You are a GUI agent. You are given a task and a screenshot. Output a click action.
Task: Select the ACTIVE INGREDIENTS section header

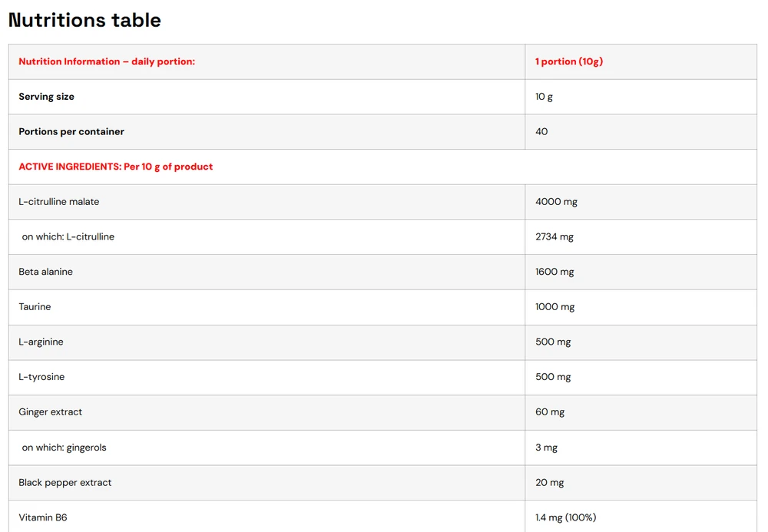pos(116,167)
